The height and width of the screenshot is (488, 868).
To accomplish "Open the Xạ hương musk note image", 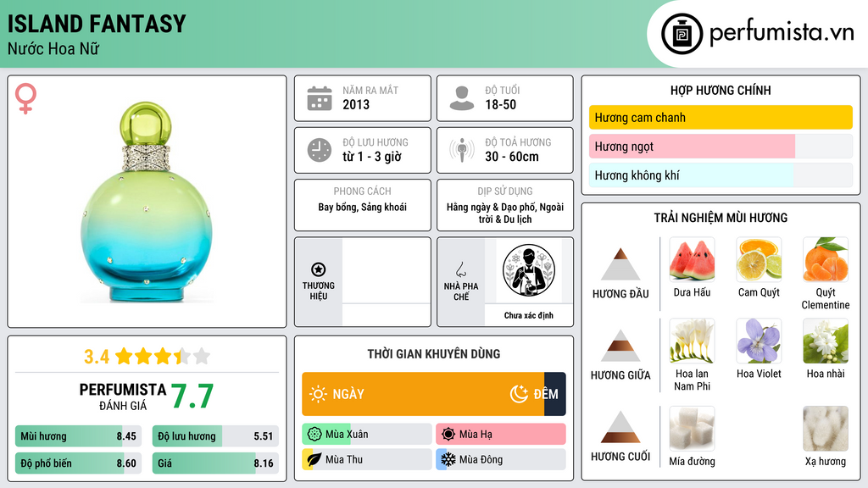I will 826,429.
